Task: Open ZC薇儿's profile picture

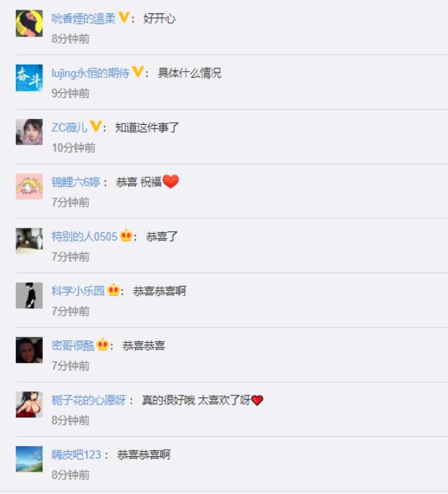Action: tap(29, 132)
